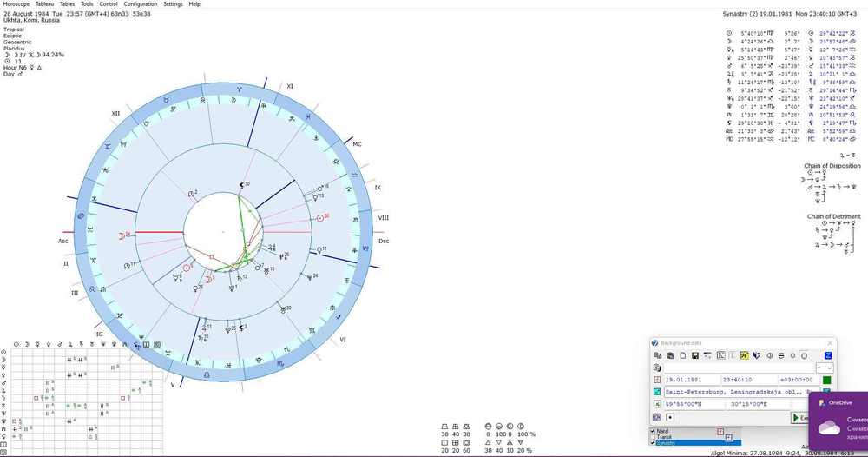The image size is (868, 457).
Task: Click the table-with-arrow icon next to save
Action: pos(707,355)
